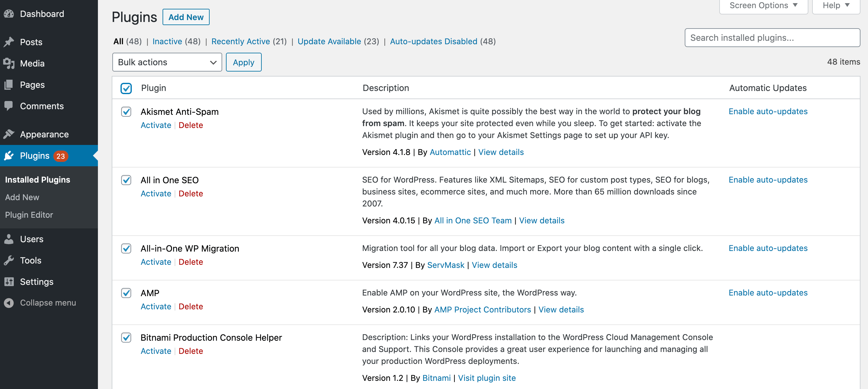Image resolution: width=868 pixels, height=389 pixels.
Task: Toggle the select-all Plugin header checkbox
Action: pos(126,88)
